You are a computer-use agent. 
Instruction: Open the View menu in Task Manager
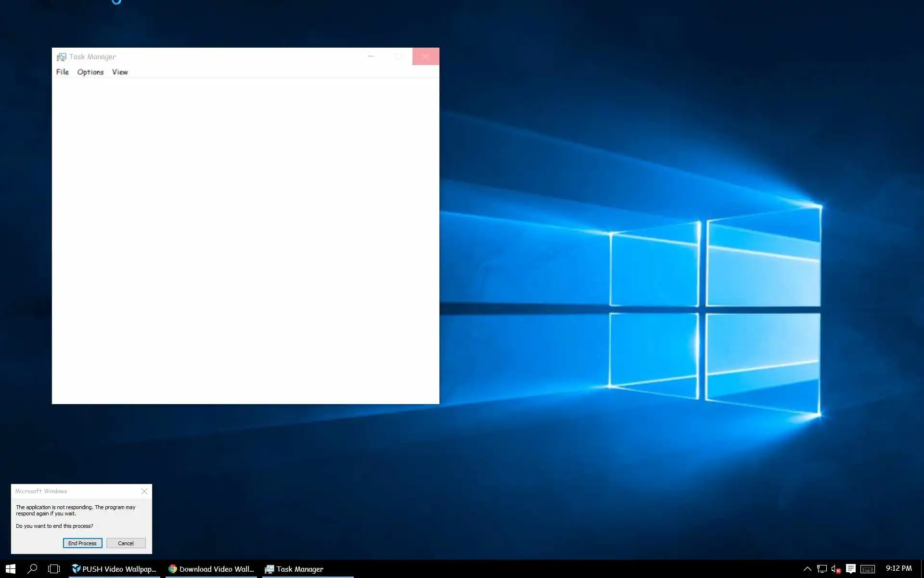pos(120,72)
